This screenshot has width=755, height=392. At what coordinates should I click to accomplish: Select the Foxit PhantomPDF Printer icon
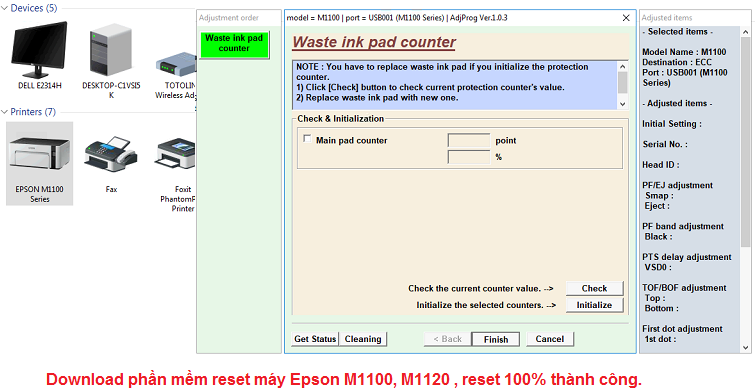coord(175,154)
